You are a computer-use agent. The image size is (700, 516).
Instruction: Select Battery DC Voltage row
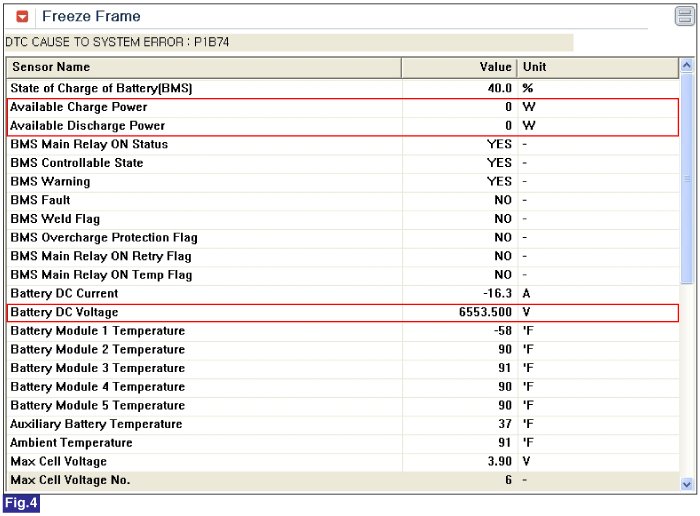pos(343,312)
